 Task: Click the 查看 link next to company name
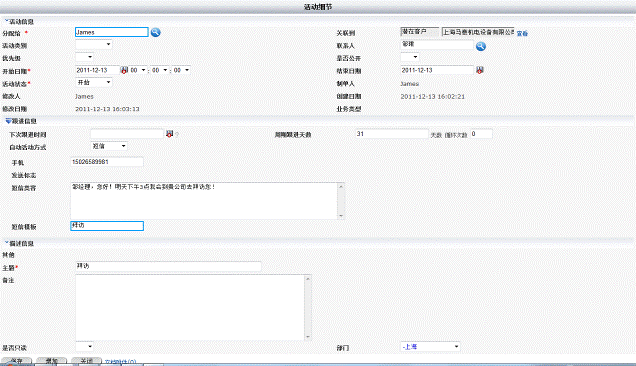[522, 33]
